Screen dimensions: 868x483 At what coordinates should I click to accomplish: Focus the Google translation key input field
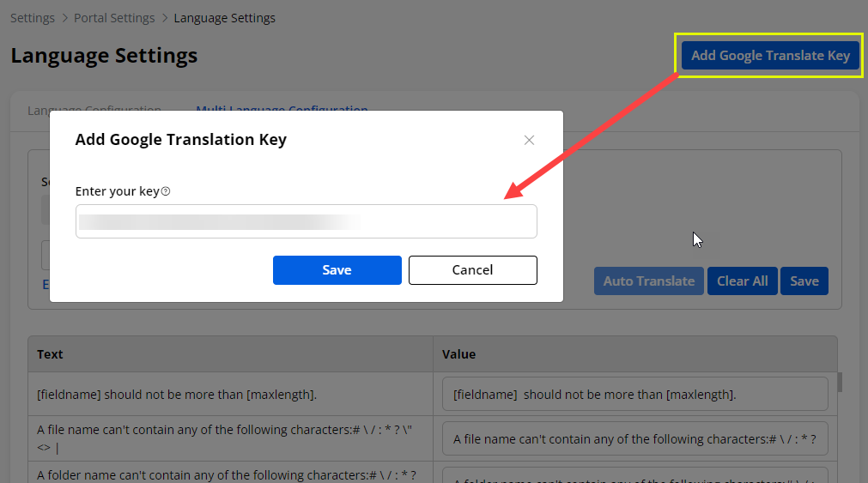(x=306, y=221)
